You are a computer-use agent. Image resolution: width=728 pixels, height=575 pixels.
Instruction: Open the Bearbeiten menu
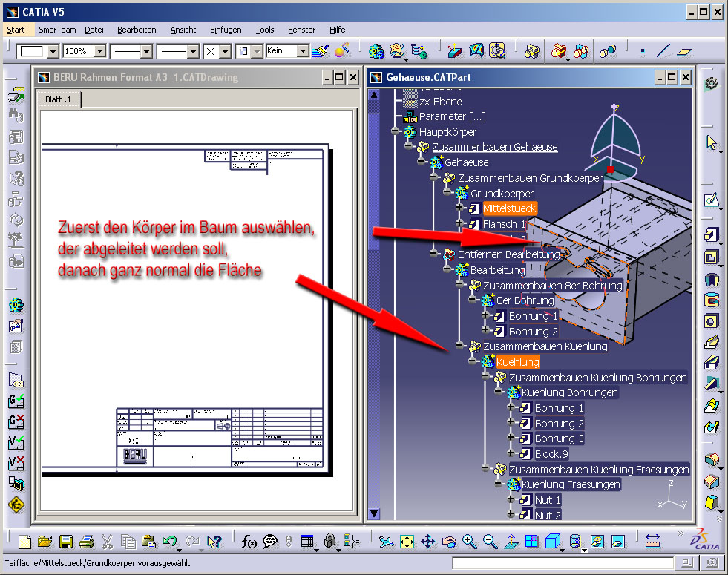137,30
